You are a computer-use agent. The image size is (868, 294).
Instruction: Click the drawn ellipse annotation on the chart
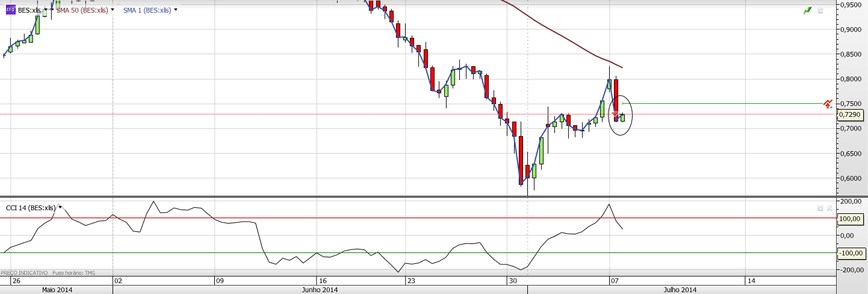coord(621,115)
